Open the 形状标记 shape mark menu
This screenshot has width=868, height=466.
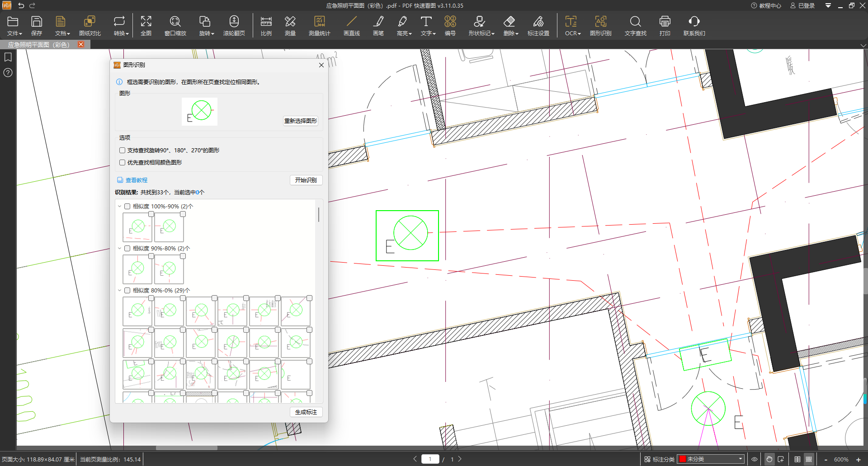click(x=481, y=25)
